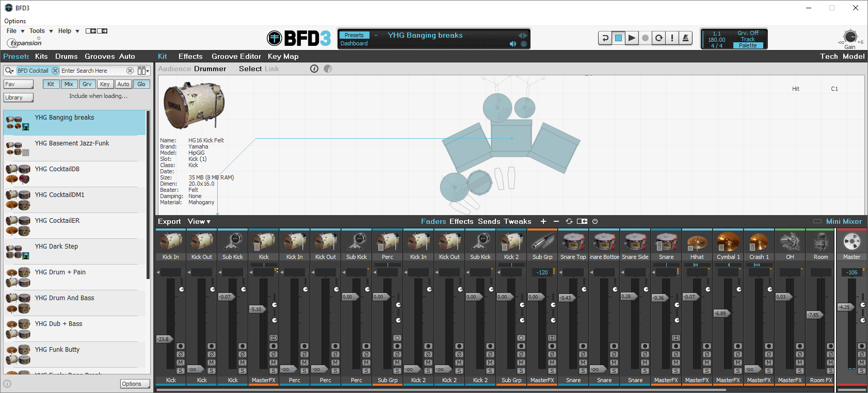The image size is (868, 393).
Task: Open the search magnifier dropdown
Action: pyautogui.click(x=9, y=71)
